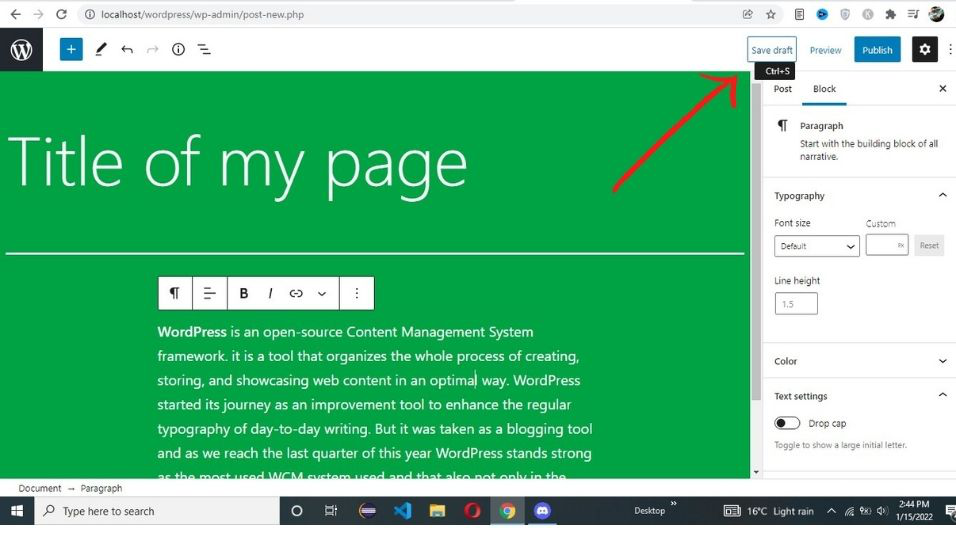Open the WordPress logo menu
This screenshot has height=537, width=956.
(21, 49)
